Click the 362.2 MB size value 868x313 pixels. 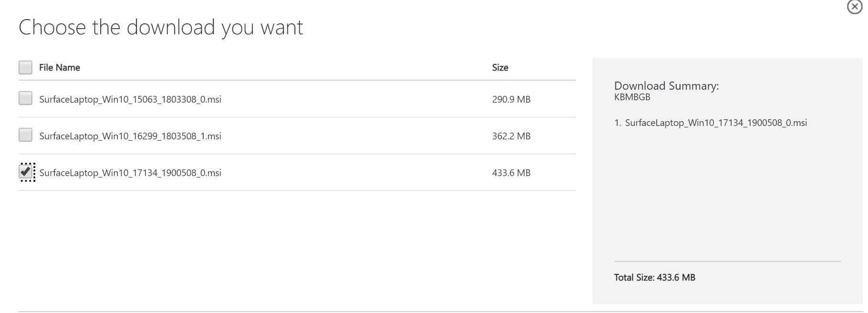pos(511,136)
